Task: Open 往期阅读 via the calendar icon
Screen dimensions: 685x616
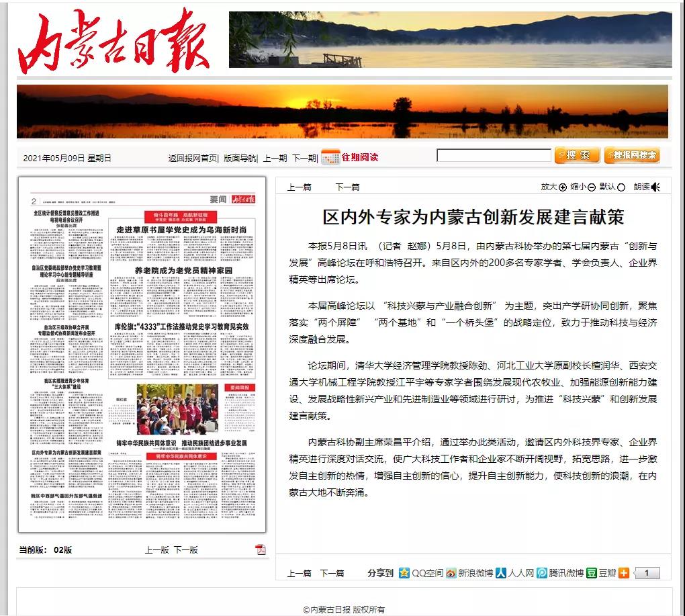Action: 329,156
